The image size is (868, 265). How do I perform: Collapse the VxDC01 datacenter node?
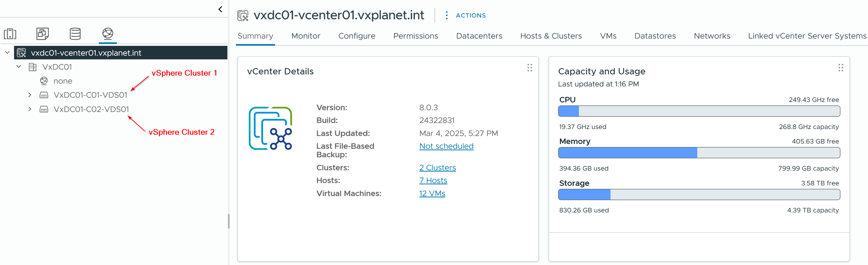pos(19,67)
